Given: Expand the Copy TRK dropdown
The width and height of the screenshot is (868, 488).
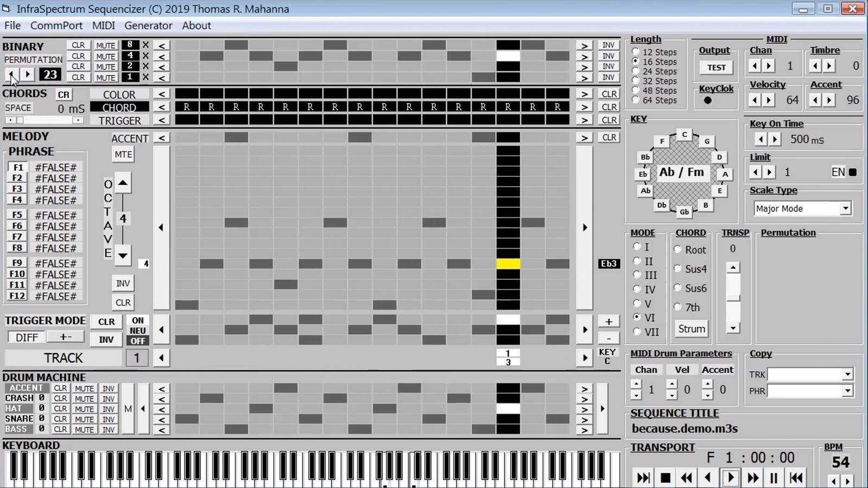Looking at the screenshot, I should click(x=847, y=375).
